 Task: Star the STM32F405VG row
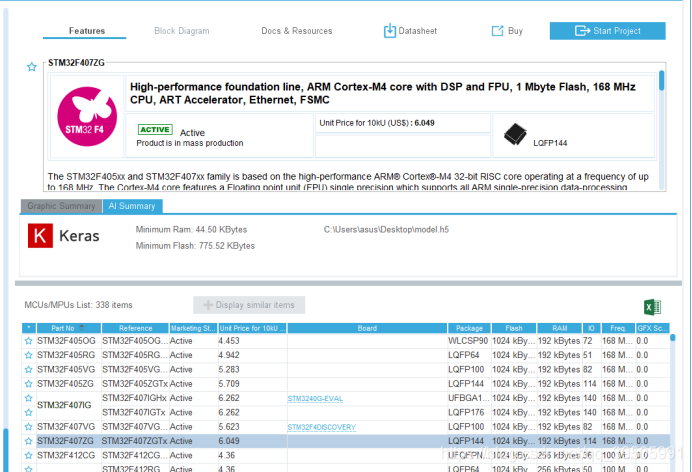(29, 370)
